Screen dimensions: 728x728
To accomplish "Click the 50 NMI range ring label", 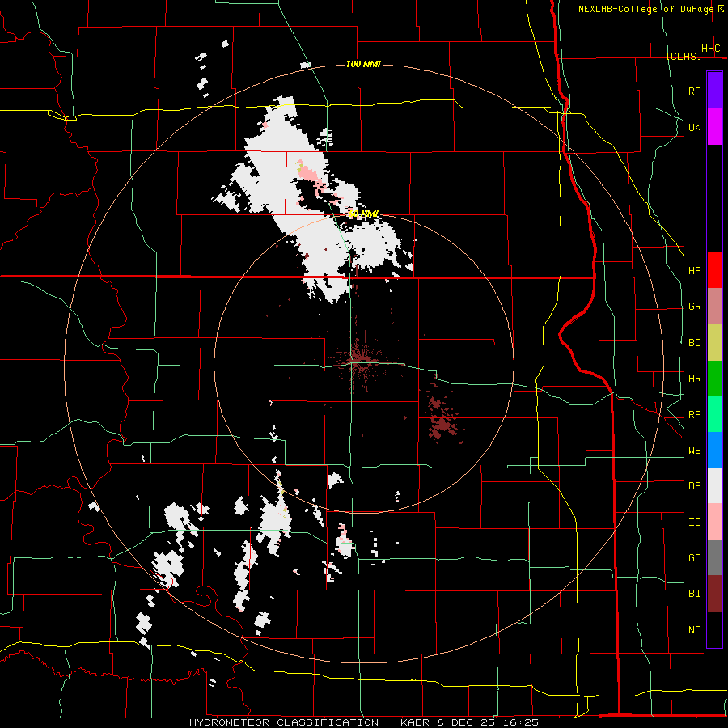I will click(363, 214).
